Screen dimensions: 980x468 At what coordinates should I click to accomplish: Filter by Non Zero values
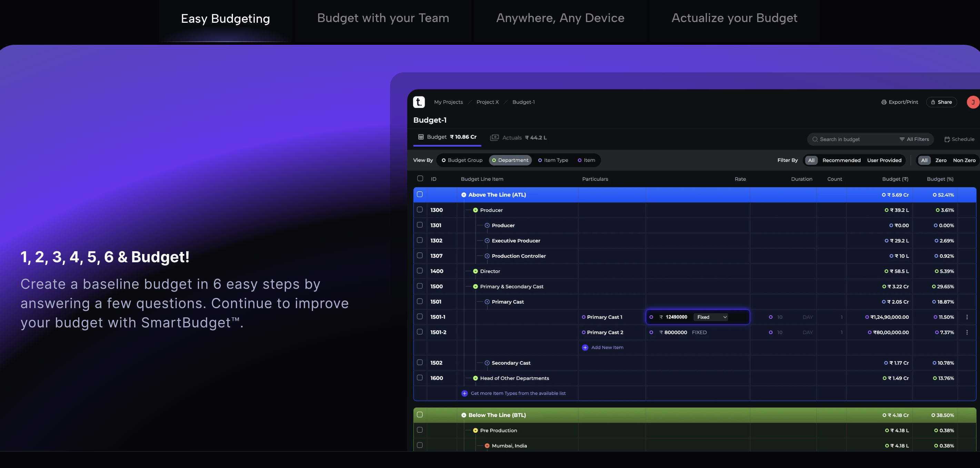(964, 161)
